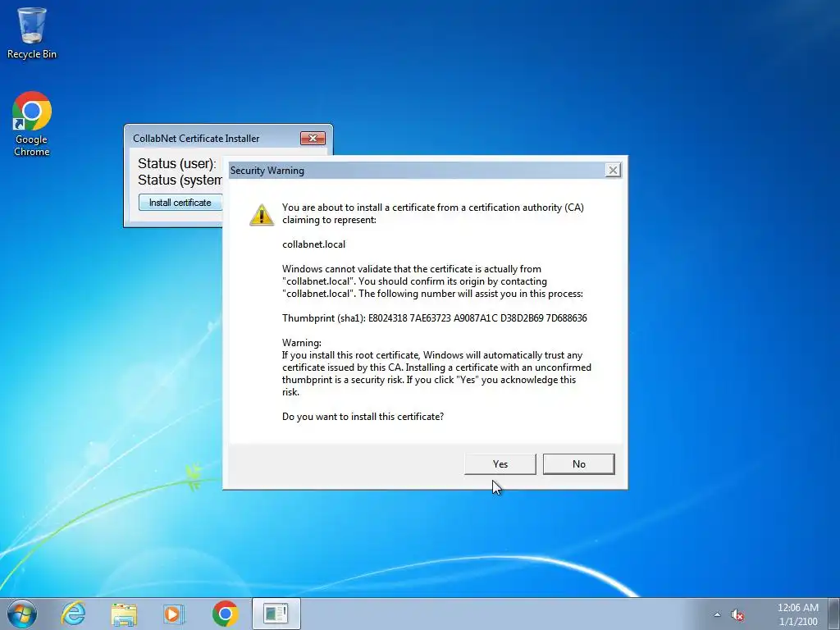Viewport: 840px width, 630px height.
Task: Click the standalone collabnet.local text
Action: coord(314,244)
